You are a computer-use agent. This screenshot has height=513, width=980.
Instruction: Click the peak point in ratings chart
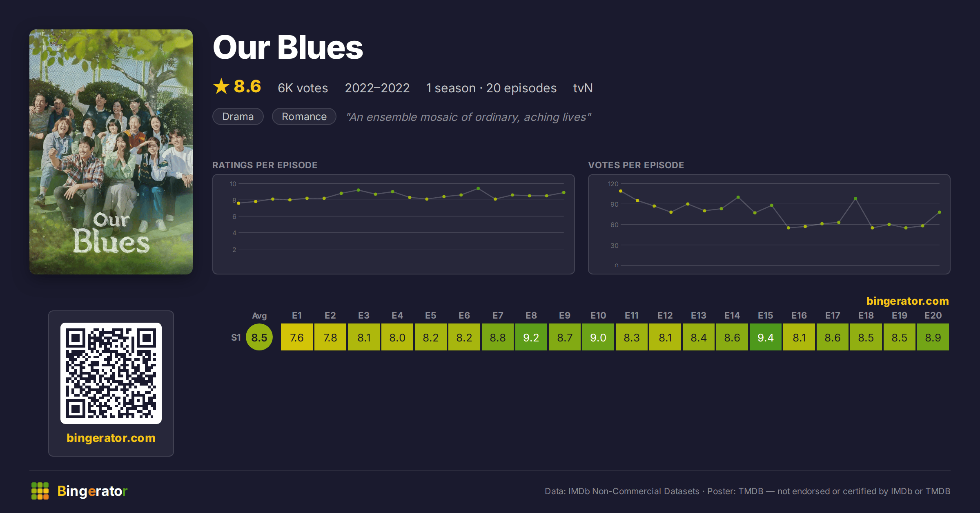pyautogui.click(x=478, y=189)
